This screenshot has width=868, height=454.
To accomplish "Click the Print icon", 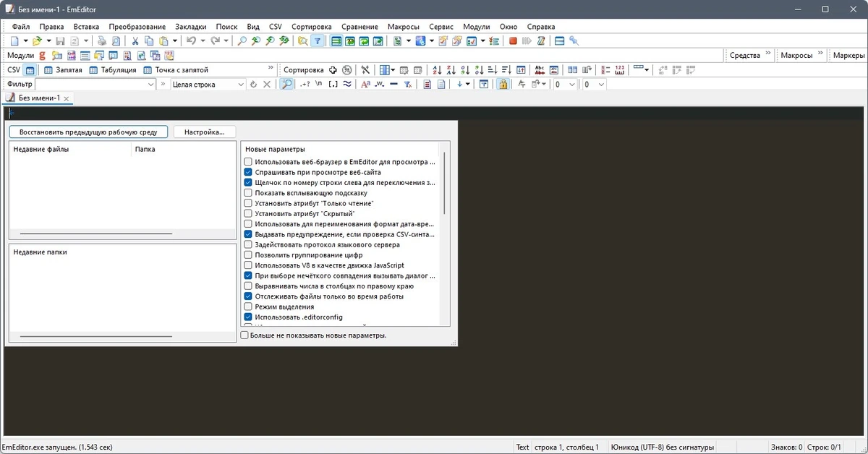I will pos(102,41).
